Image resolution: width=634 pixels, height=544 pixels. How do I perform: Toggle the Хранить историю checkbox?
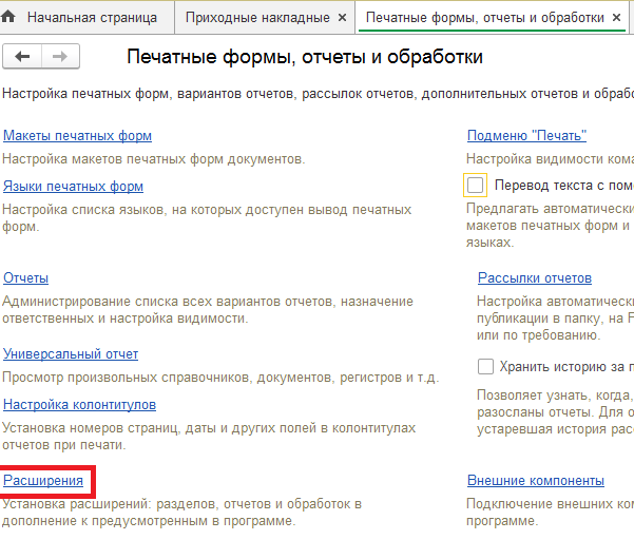coord(486,367)
